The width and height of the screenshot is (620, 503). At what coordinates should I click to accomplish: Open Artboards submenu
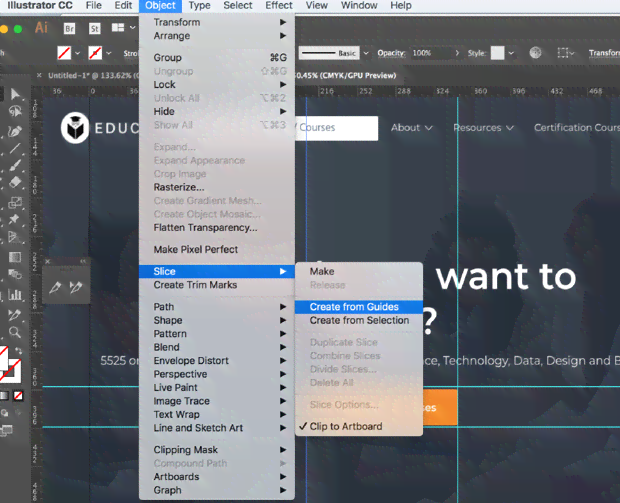click(217, 477)
